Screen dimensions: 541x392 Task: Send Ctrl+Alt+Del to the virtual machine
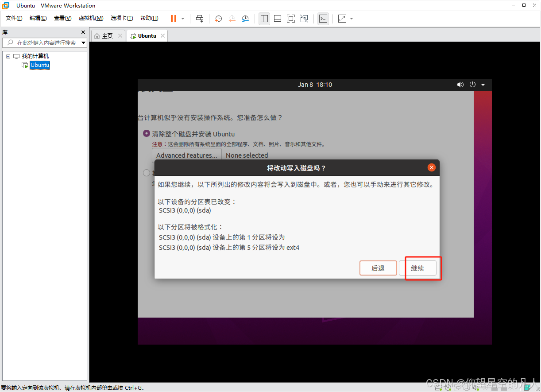[x=200, y=19]
